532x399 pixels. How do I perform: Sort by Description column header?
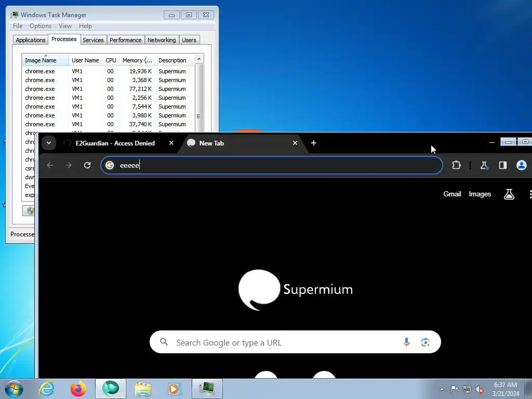(x=175, y=60)
